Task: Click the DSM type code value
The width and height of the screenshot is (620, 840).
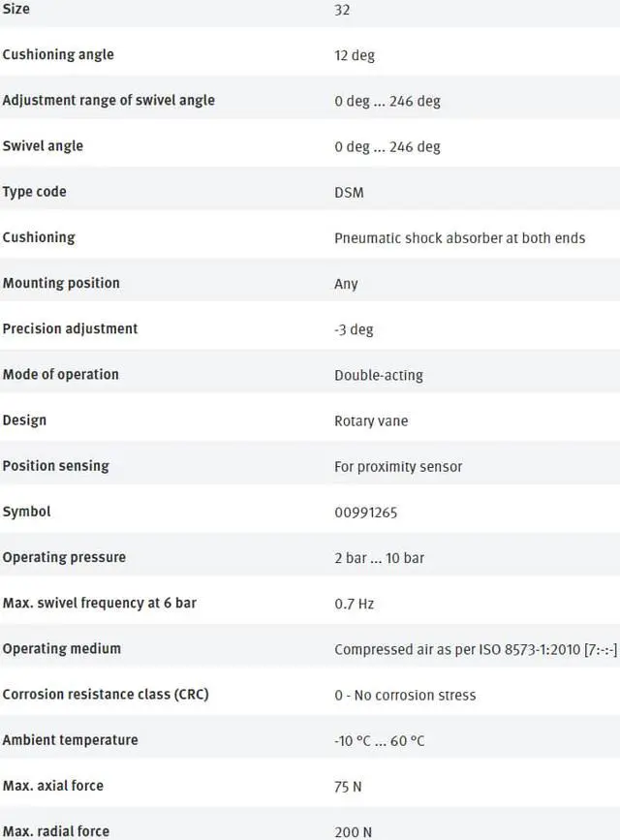Action: tap(349, 192)
